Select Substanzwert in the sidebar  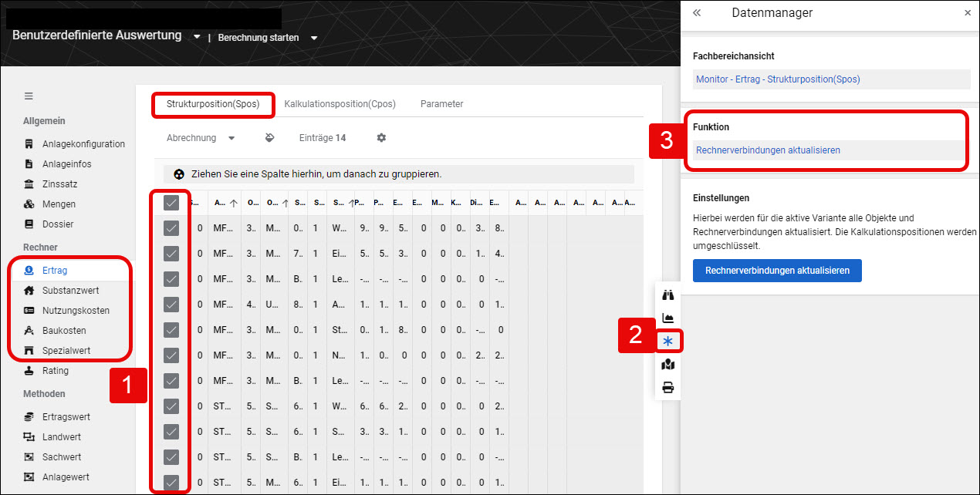pyautogui.click(x=70, y=291)
